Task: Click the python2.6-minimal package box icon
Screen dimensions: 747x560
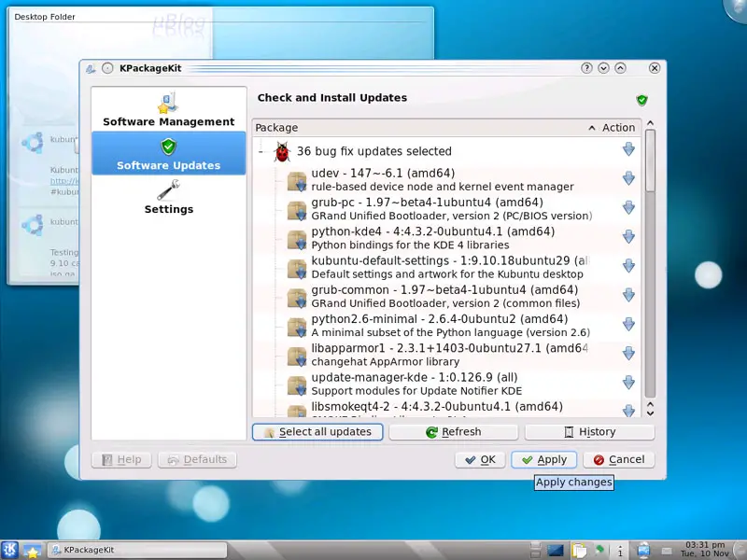Action: tap(297, 327)
